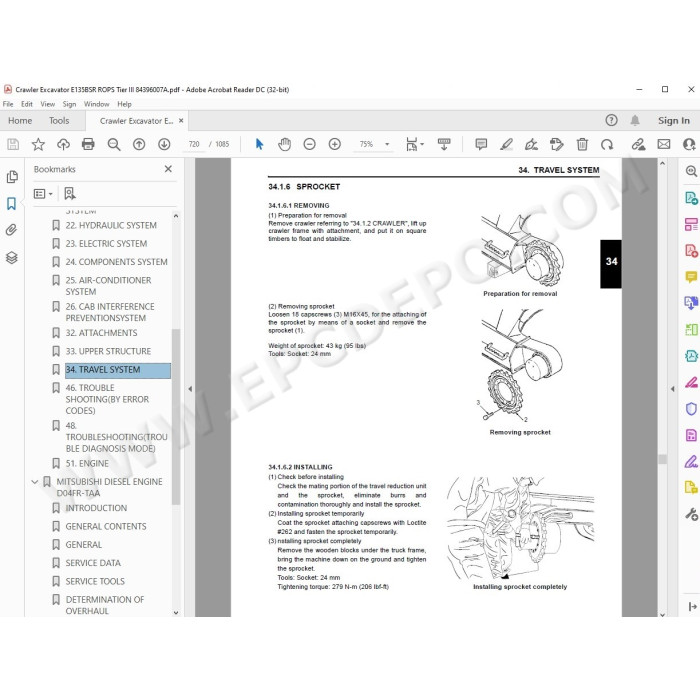This screenshot has width=700, height=700.
Task: Switch to the Tools tab
Action: [59, 121]
